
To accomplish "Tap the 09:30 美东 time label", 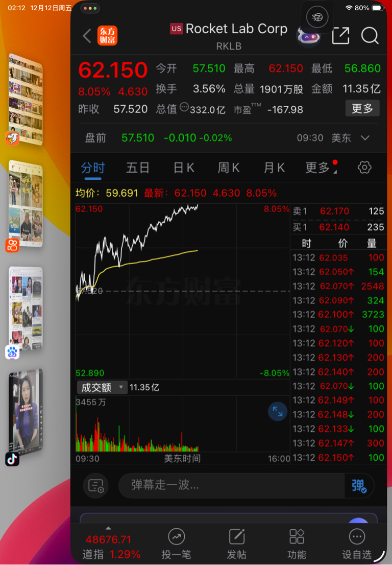I will [324, 138].
